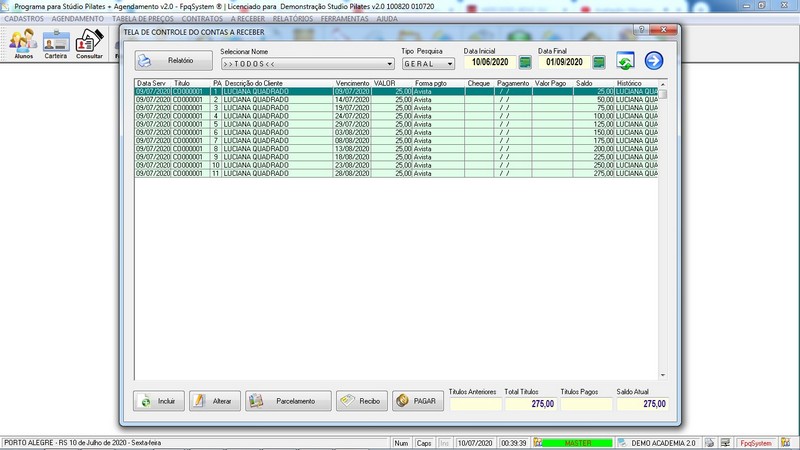The width and height of the screenshot is (800, 450).
Task: Open calendar picker for Data Inicial
Action: click(525, 63)
